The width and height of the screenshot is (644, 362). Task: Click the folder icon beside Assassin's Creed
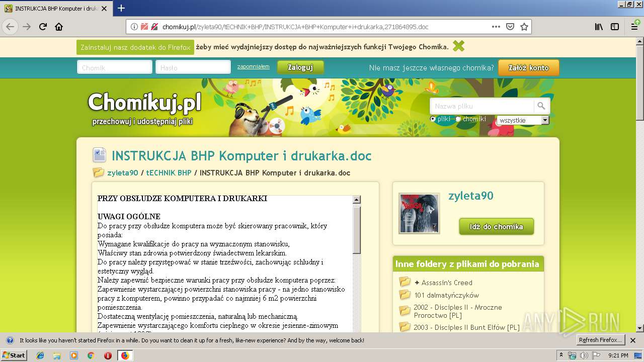point(405,282)
